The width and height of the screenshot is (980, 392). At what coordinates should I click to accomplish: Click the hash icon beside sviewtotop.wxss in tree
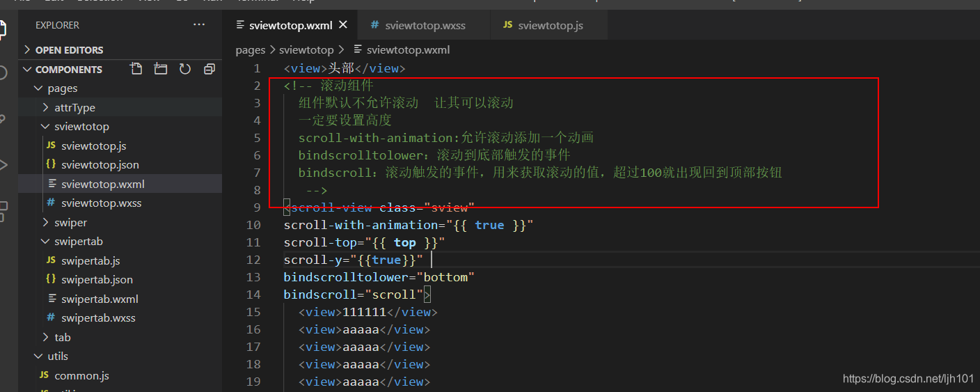pos(51,203)
